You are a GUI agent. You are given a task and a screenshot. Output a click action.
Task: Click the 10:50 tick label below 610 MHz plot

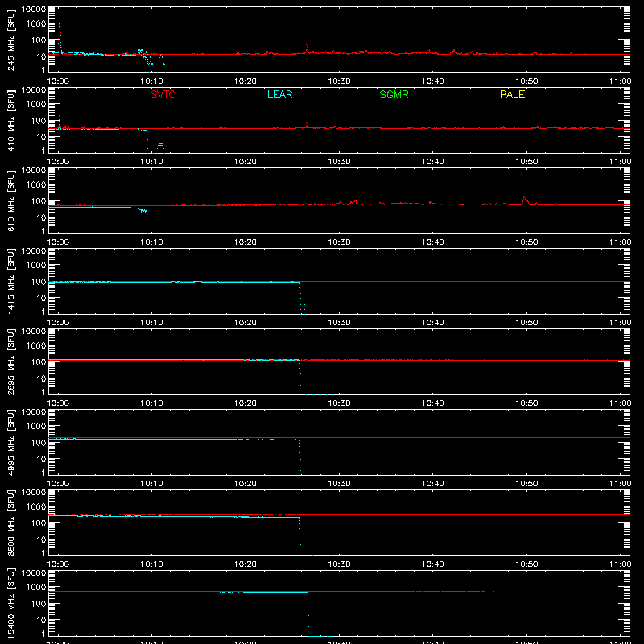526,242
